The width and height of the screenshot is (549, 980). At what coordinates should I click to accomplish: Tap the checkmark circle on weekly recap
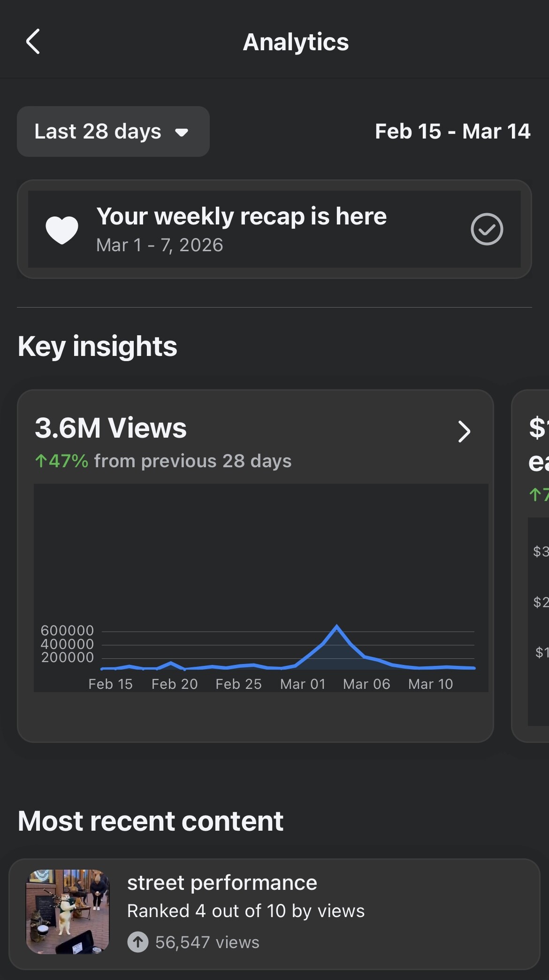[x=487, y=229]
